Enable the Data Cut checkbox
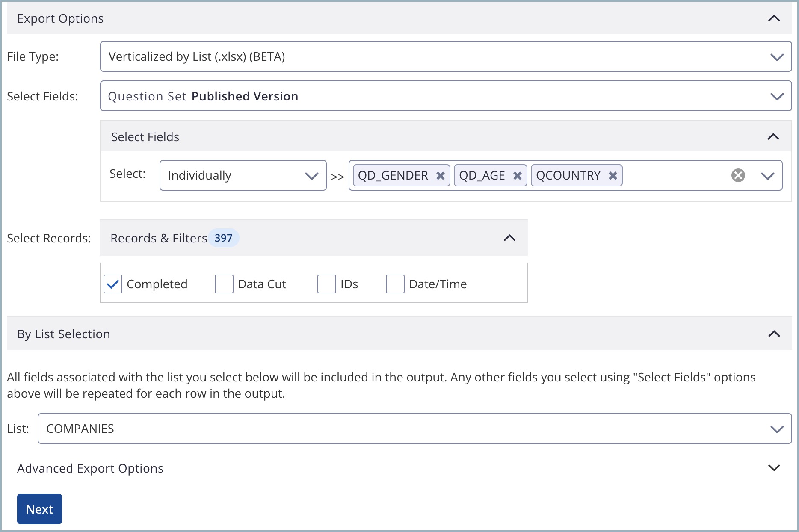 pyautogui.click(x=224, y=284)
